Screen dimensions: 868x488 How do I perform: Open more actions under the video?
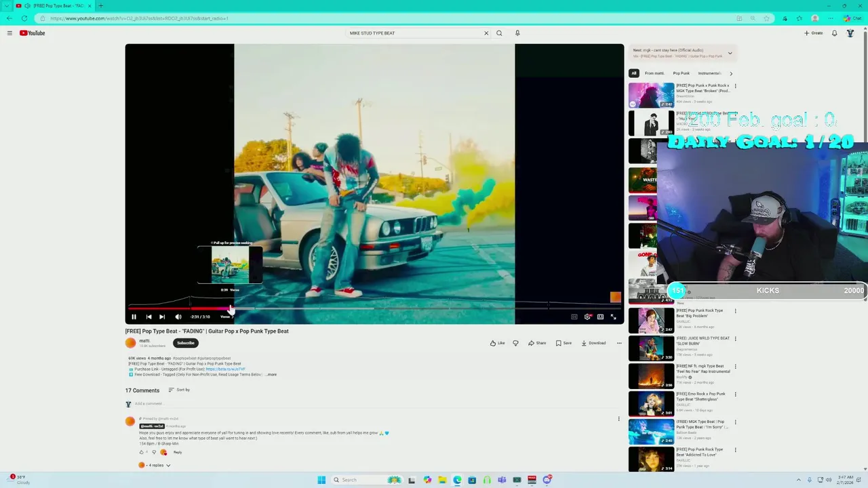(x=618, y=343)
